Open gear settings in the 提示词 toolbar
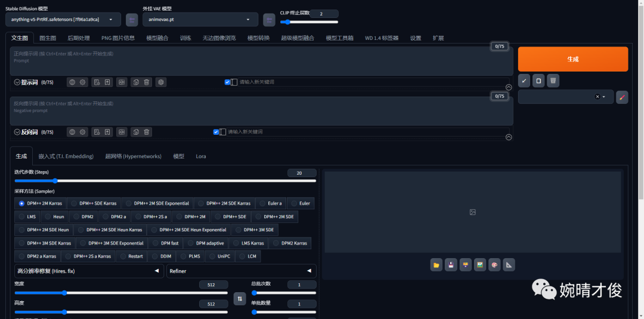Image resolution: width=644 pixels, height=319 pixels. [83, 82]
